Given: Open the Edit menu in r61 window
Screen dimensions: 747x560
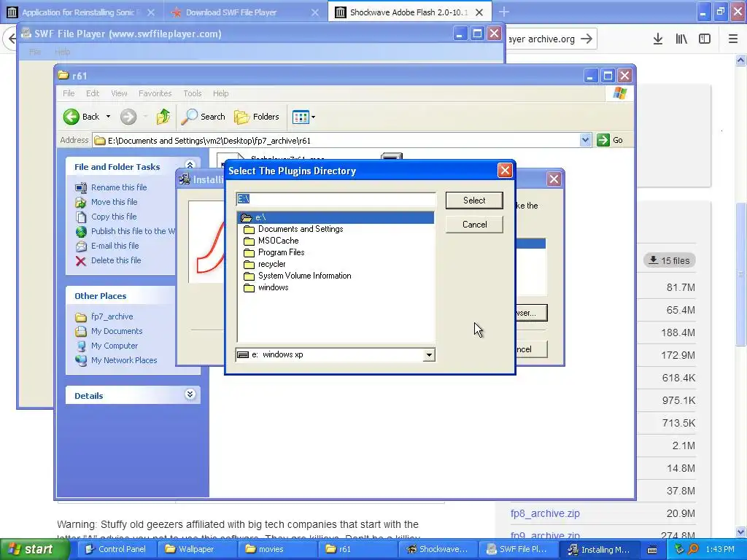Looking at the screenshot, I should point(93,93).
